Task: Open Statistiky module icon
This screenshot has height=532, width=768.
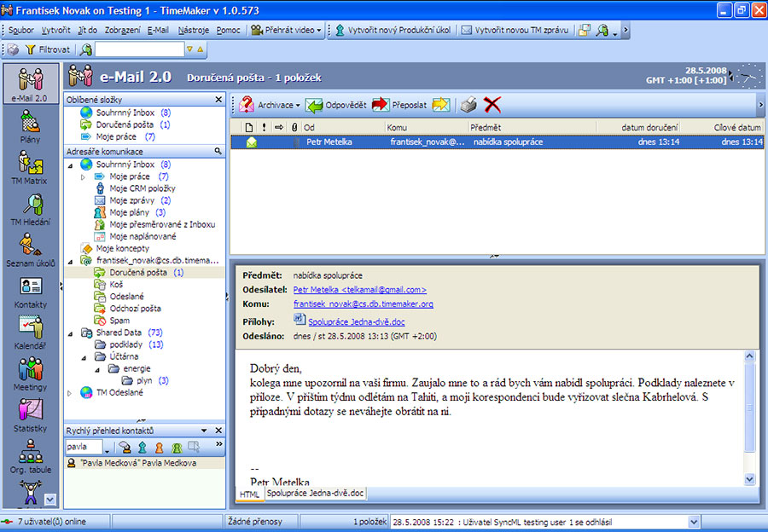Action: coord(30,415)
